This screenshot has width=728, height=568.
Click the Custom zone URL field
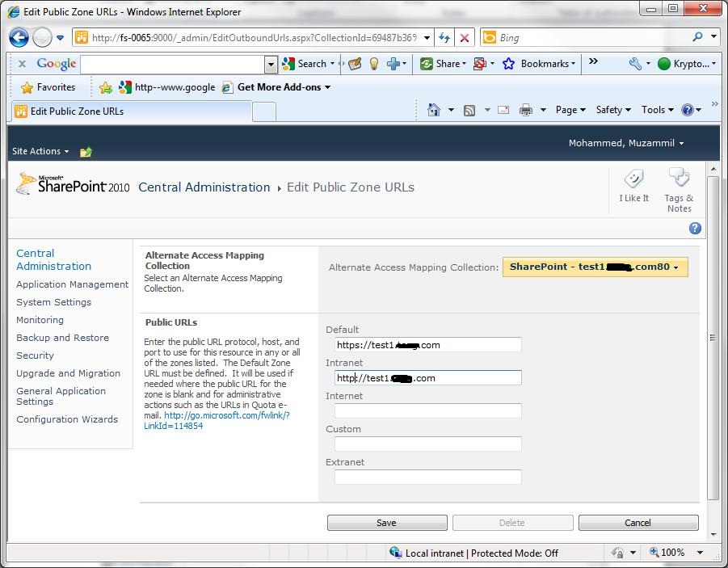click(427, 444)
